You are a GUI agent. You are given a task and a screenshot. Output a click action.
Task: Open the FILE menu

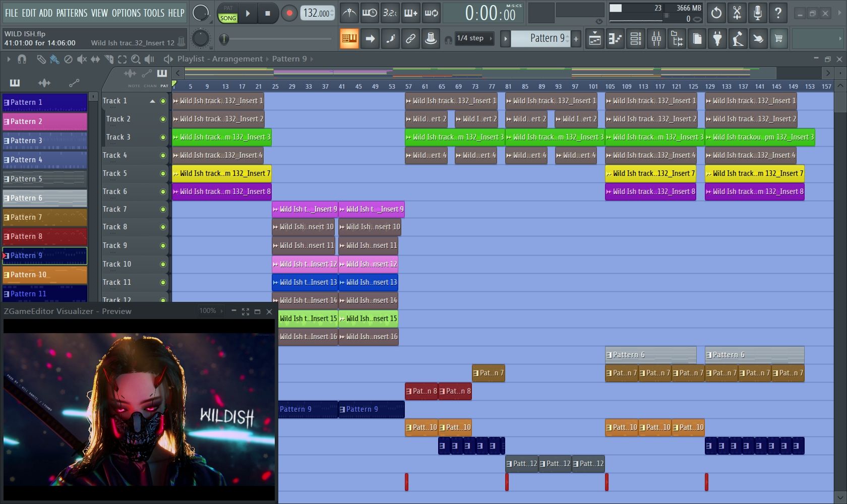(x=11, y=13)
